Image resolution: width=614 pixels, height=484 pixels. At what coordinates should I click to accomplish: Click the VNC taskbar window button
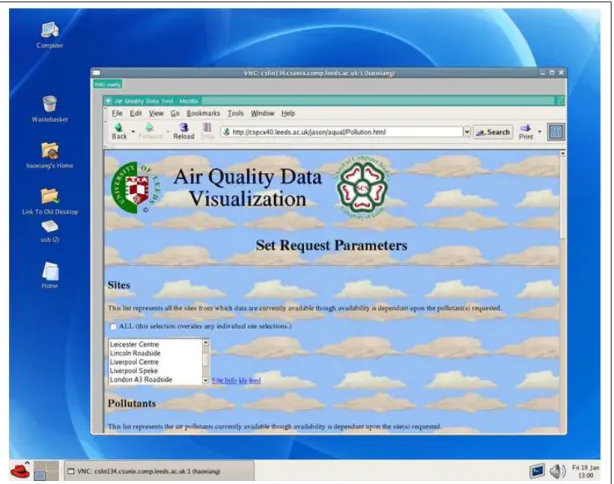point(159,471)
